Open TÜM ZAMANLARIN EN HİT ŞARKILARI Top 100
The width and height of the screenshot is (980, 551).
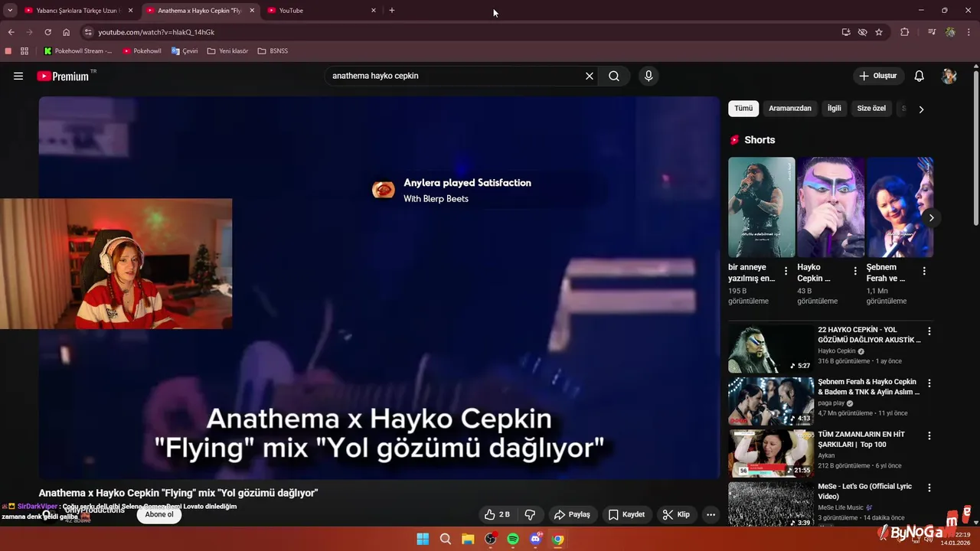coord(861,439)
